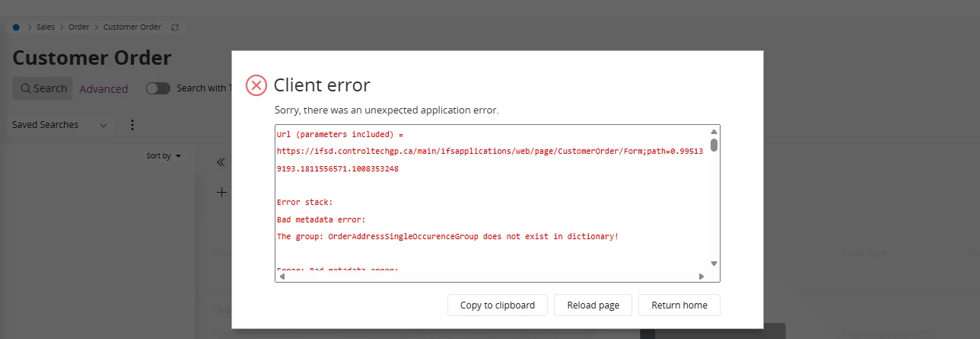
Task: Open the Sales breadcrumb link
Action: (46, 27)
